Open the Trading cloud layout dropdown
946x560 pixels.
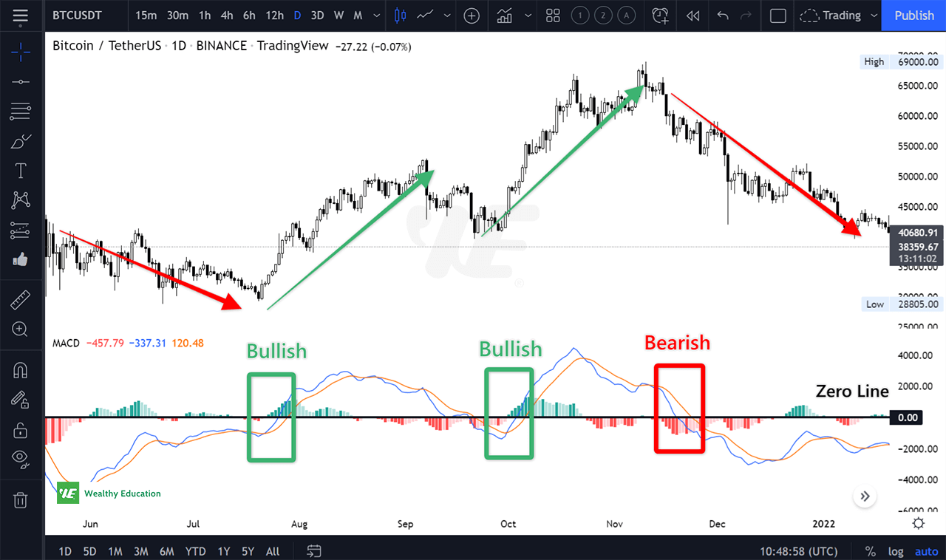840,16
